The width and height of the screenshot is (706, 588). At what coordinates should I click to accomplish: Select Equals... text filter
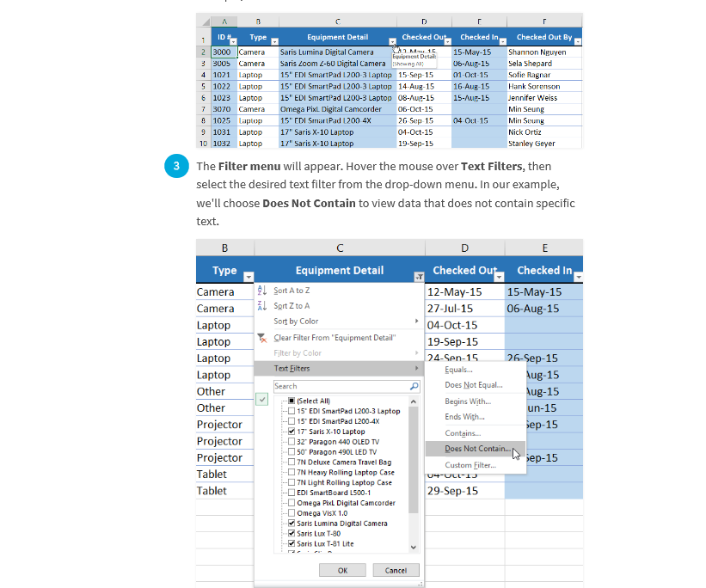476,370
